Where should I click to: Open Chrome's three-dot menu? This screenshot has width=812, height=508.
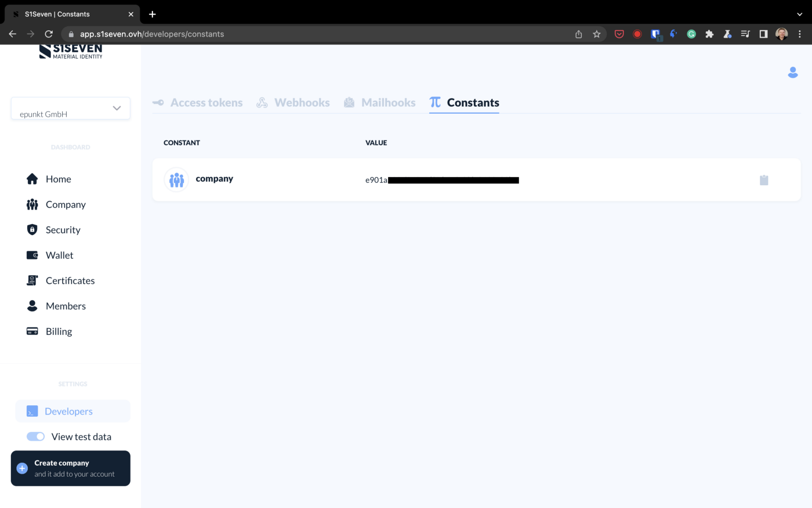pyautogui.click(x=800, y=34)
